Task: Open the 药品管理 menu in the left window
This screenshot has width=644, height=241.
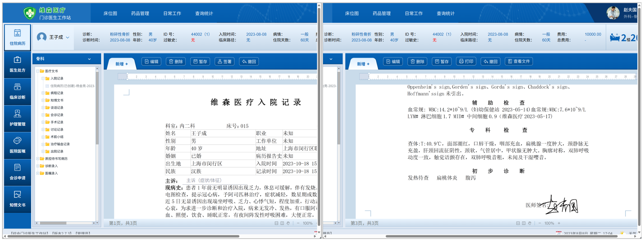Action: coord(140,13)
